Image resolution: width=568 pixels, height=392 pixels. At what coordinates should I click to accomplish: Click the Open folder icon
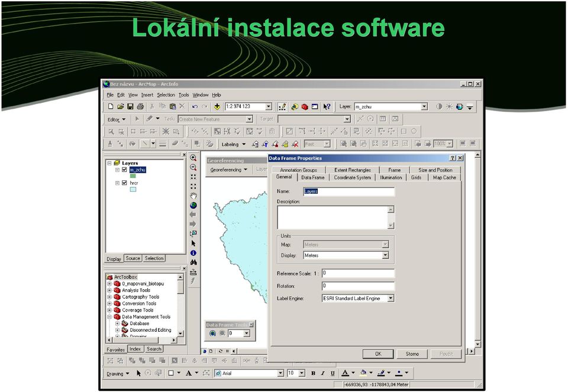(120, 106)
